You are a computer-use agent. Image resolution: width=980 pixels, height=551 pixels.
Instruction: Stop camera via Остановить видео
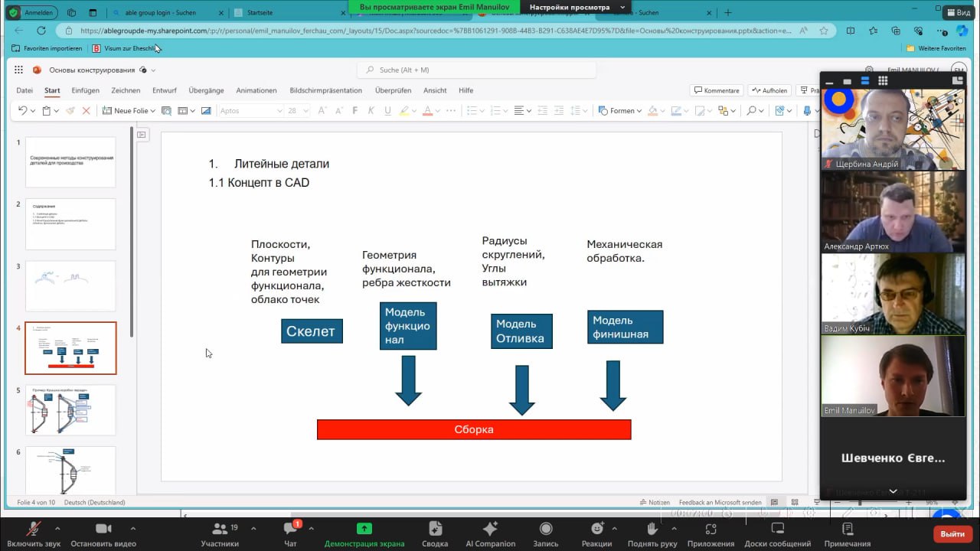103,530
